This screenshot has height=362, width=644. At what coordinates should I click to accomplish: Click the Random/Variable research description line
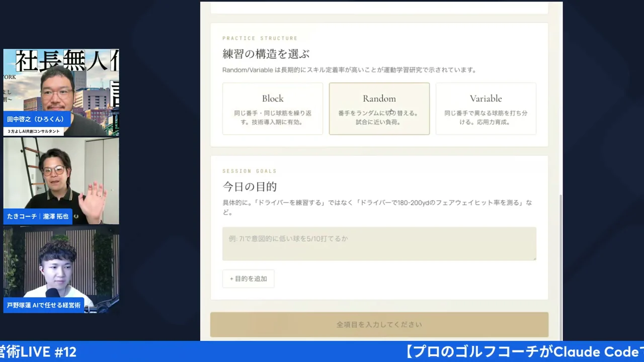349,70
